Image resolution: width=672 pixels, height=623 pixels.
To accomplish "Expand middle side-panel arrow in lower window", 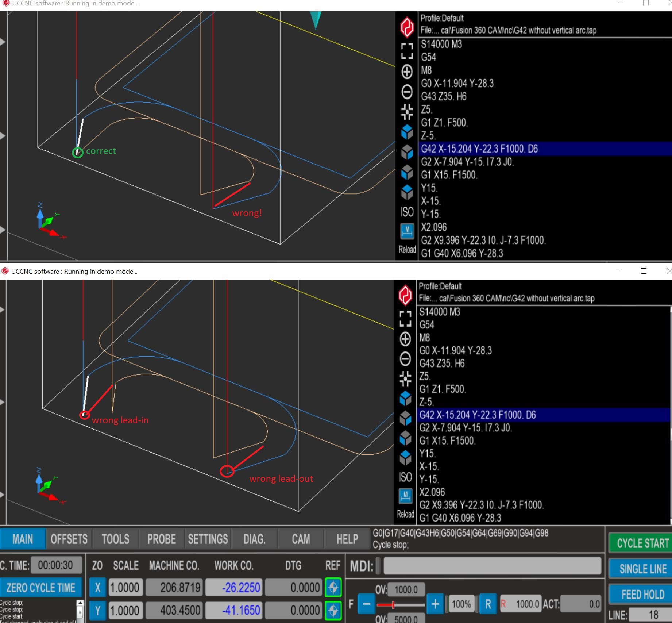I will [2, 402].
